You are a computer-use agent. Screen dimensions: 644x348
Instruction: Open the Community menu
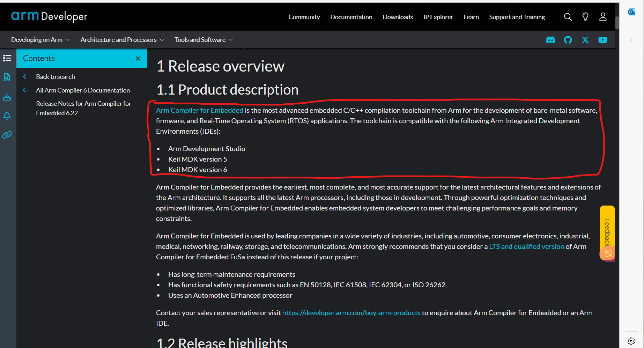coord(304,17)
